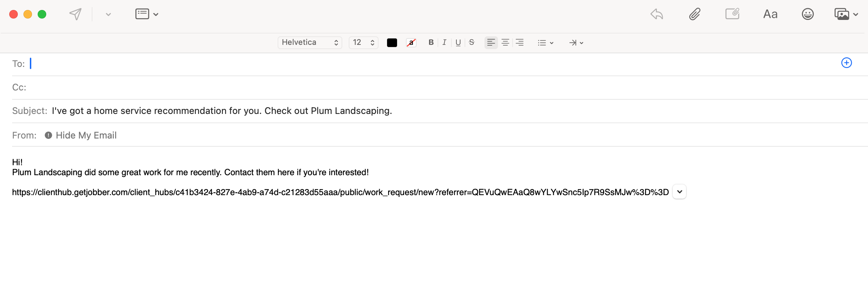Screen dimensions: 868x282
Task: Open the text color swatch
Action: (392, 42)
